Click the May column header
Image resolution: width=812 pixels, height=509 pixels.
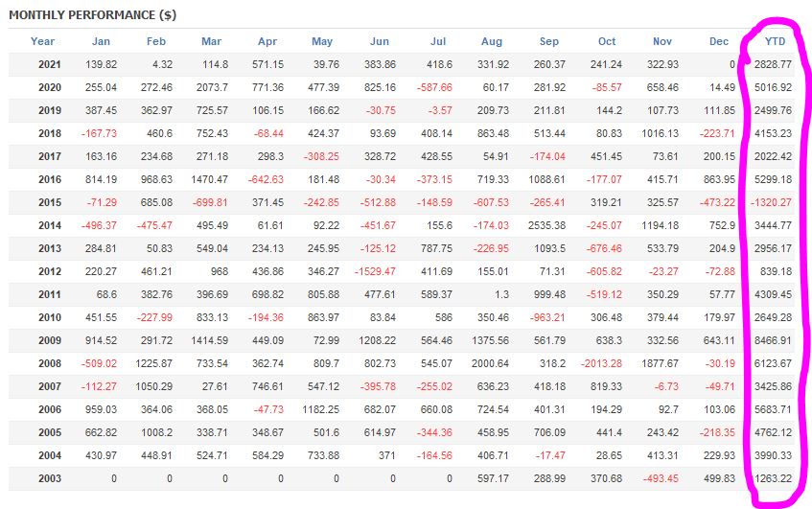322,41
